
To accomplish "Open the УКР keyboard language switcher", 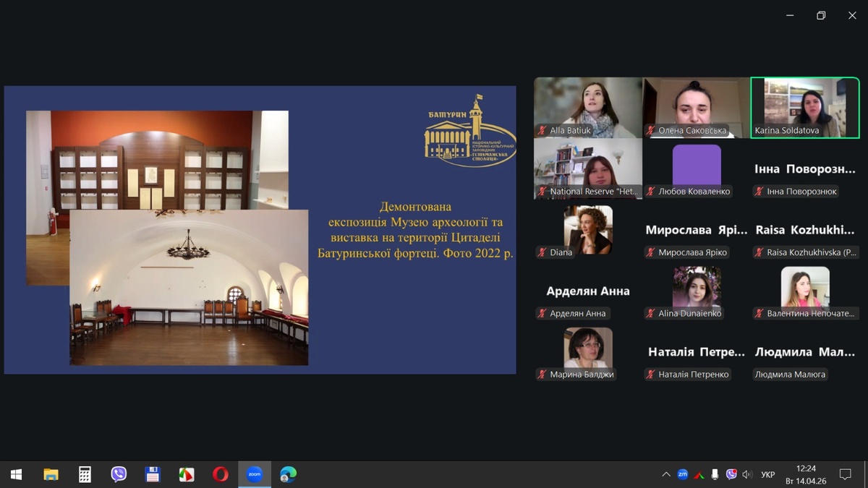I will 768,474.
